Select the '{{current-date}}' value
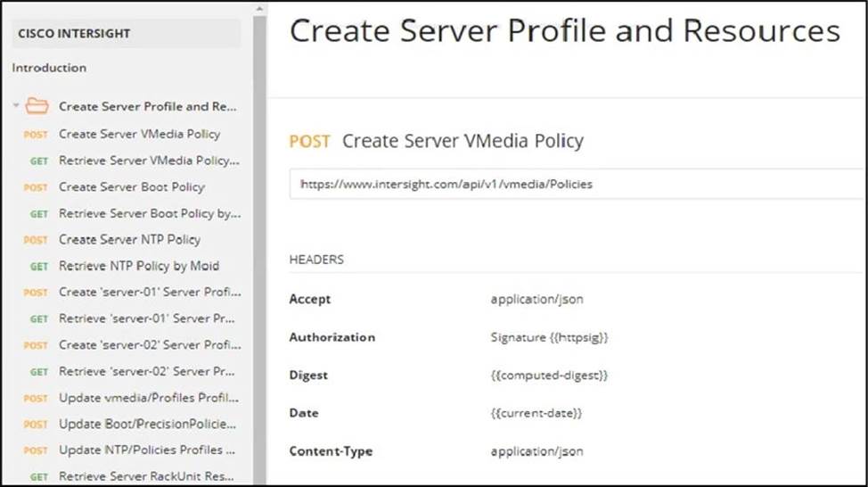Image resolution: width=868 pixels, height=487 pixels. [536, 413]
